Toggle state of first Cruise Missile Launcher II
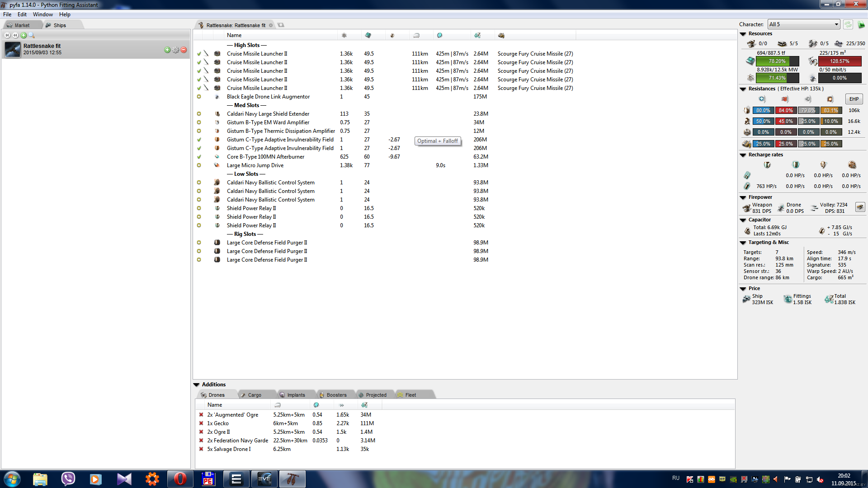The image size is (868, 488). pos(199,54)
